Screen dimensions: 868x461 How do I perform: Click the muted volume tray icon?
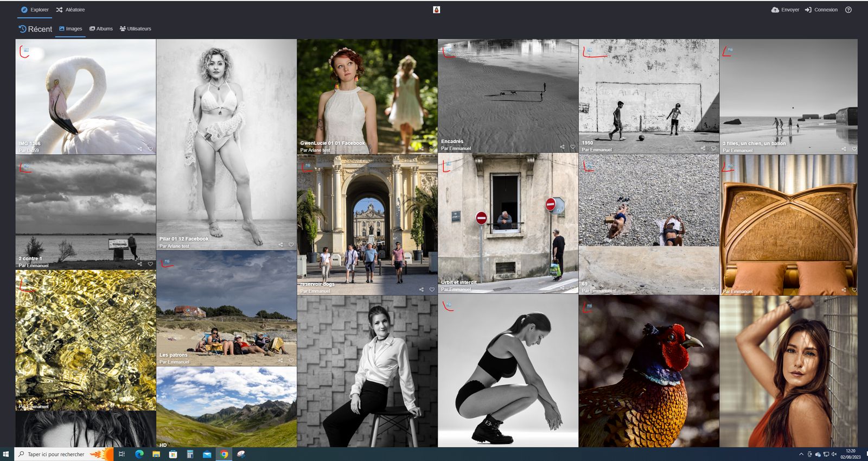click(x=834, y=454)
